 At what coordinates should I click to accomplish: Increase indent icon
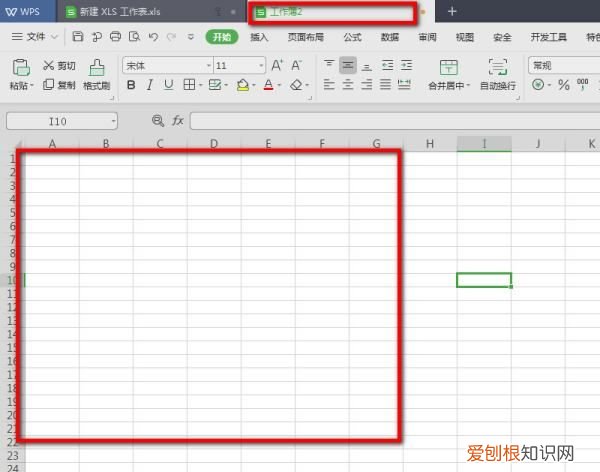(x=406, y=65)
